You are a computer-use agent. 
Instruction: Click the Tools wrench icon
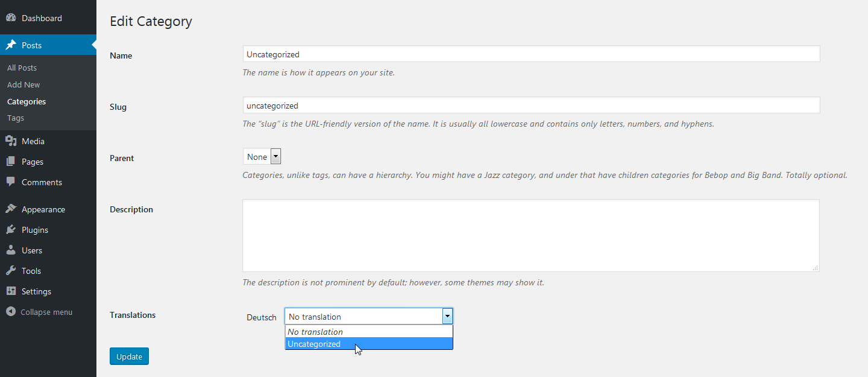click(11, 271)
